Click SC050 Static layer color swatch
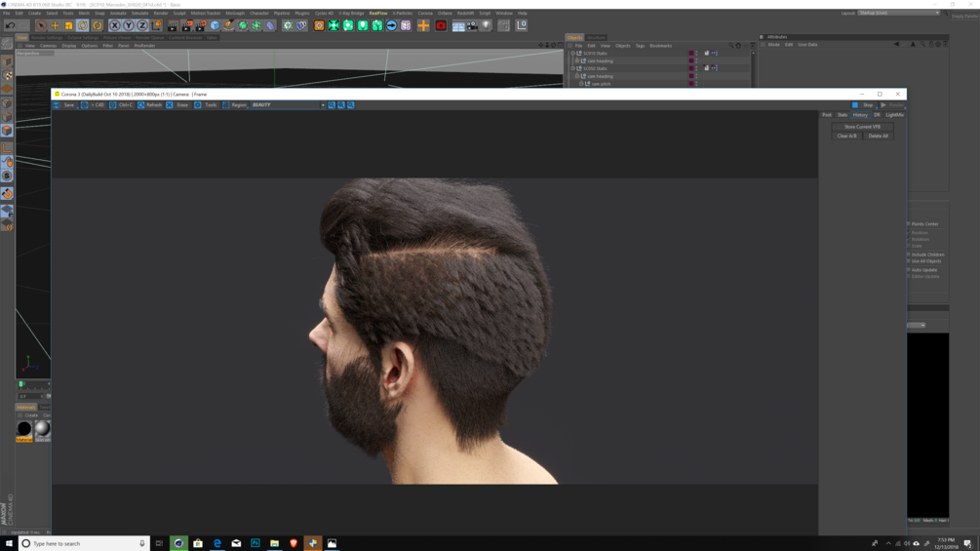The height and width of the screenshot is (551, 980). point(691,68)
